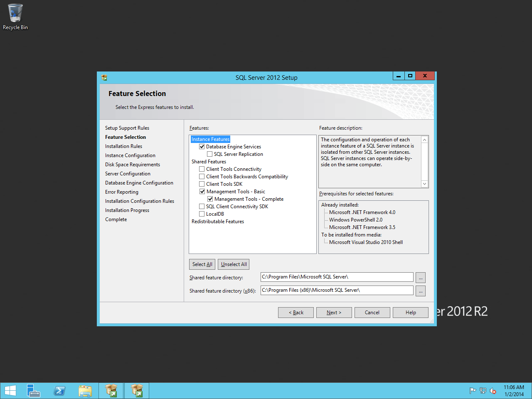Click the Complete step in sidebar

(x=116, y=219)
